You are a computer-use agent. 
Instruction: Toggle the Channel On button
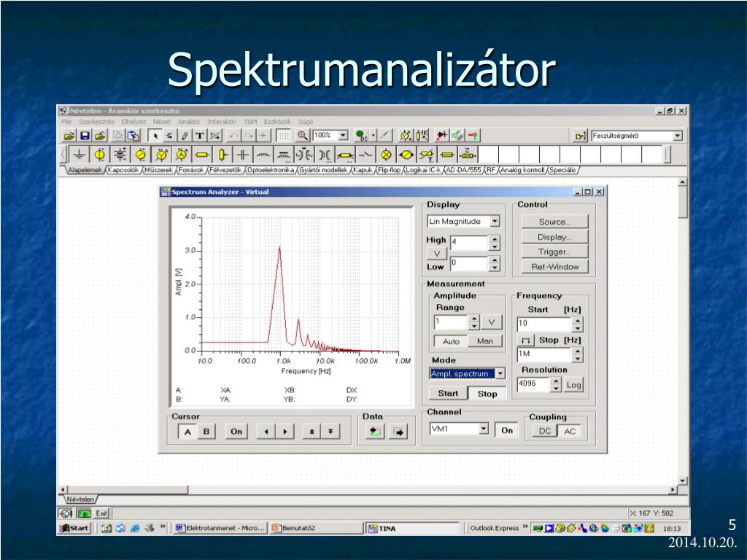point(507,430)
